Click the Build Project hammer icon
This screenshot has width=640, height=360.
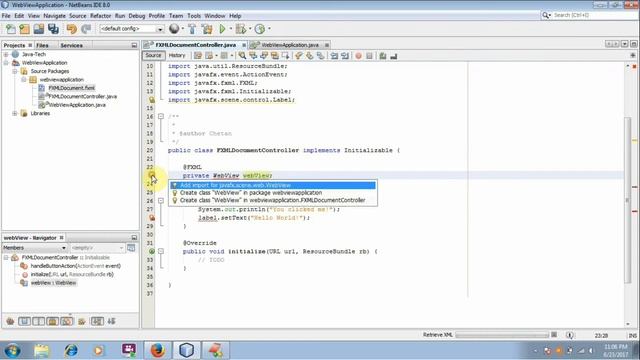[192, 29]
